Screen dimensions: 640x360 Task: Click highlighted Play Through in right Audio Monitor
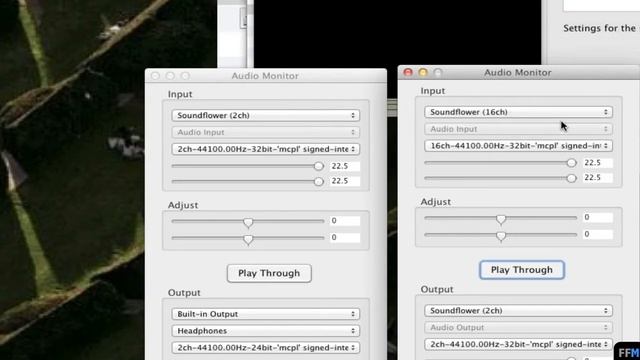(x=522, y=270)
